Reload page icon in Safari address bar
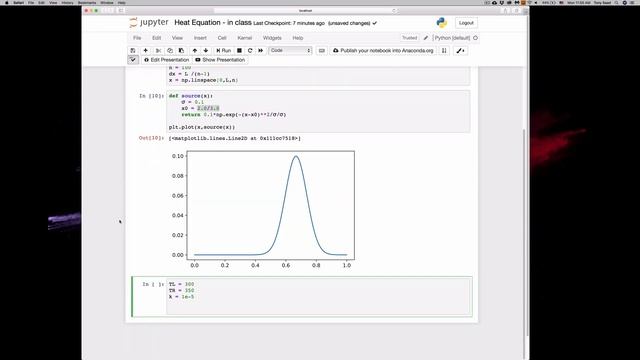The image size is (640, 360). coord(394,11)
